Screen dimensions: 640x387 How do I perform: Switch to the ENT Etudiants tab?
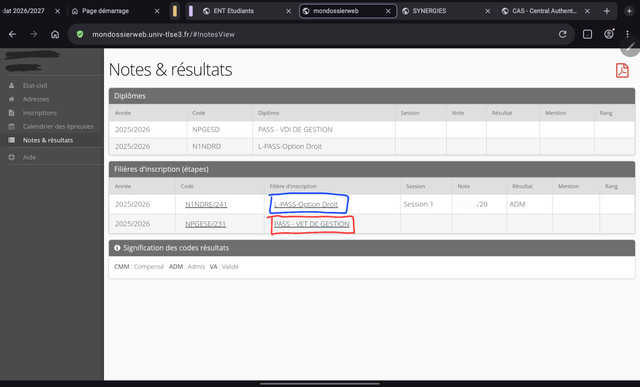point(233,11)
